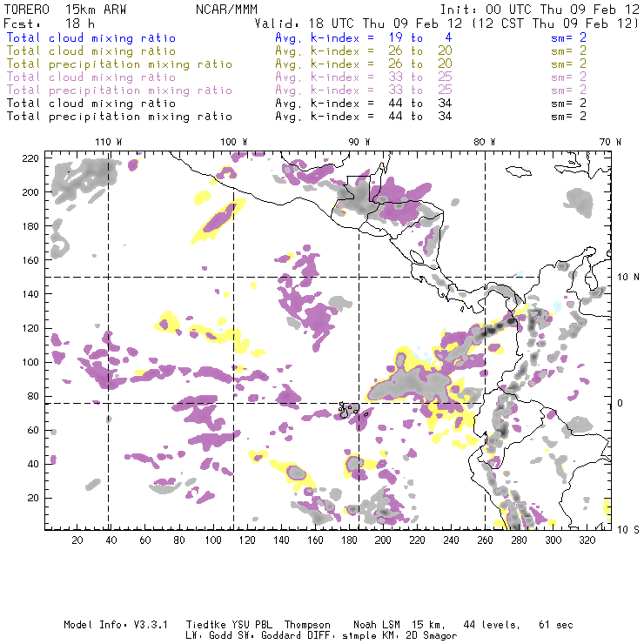The height and width of the screenshot is (644, 644).
Task: Select the 'Fcst: 18 h' forecast hour text
Action: (49, 23)
